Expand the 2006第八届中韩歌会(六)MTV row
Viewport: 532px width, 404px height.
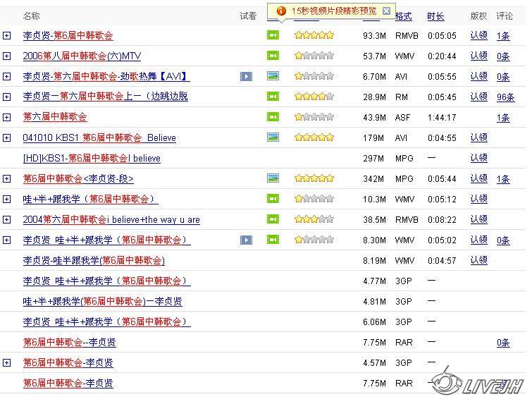click(7, 56)
